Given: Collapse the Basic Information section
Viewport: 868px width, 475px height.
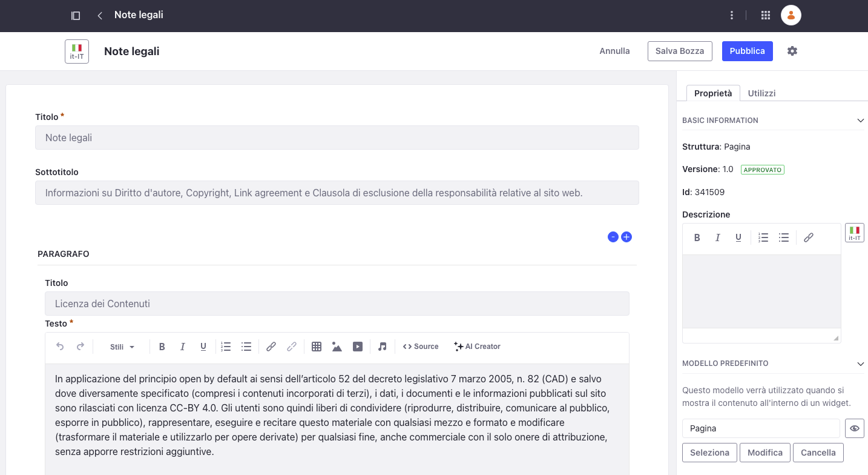Looking at the screenshot, I should (860, 121).
